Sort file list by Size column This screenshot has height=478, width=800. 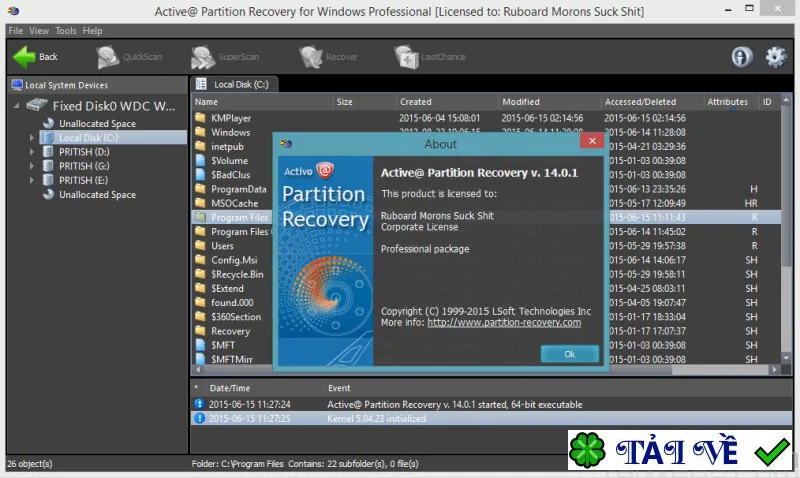coord(364,102)
